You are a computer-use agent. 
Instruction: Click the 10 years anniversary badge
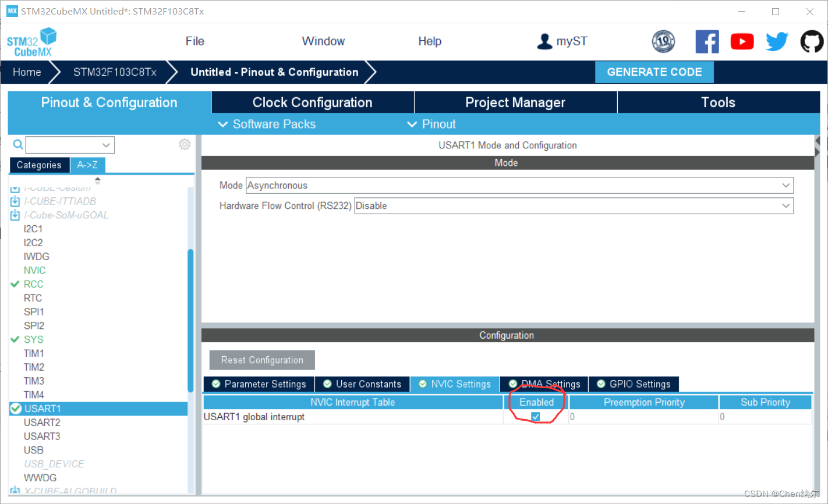pos(663,41)
